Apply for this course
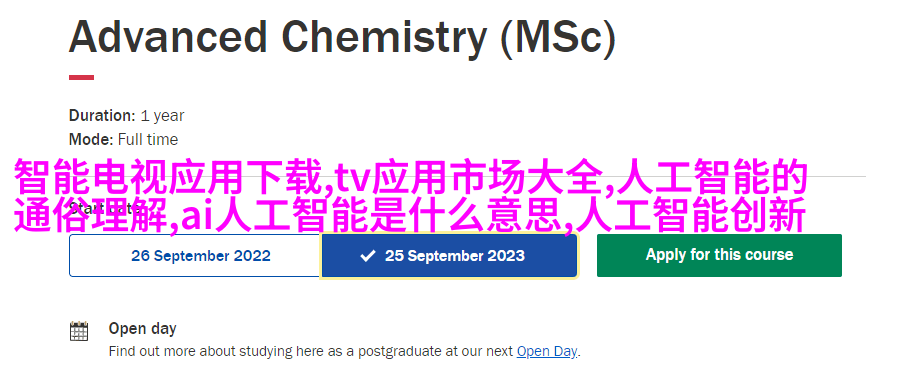The height and width of the screenshot is (383, 900). (x=719, y=255)
